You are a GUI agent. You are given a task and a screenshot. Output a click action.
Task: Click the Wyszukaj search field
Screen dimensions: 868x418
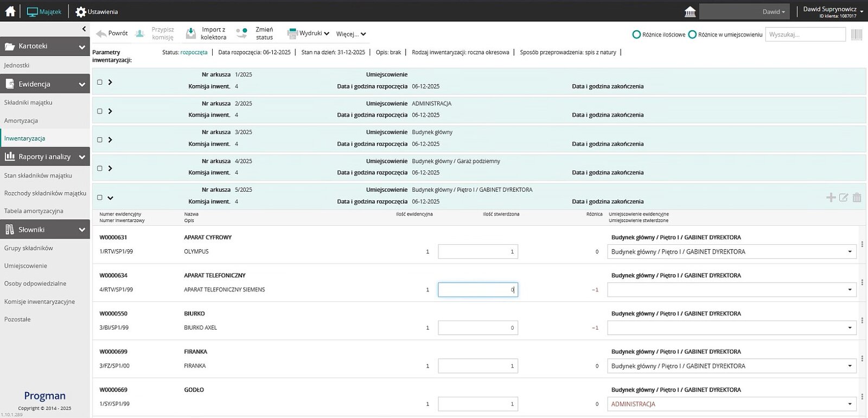coord(805,35)
